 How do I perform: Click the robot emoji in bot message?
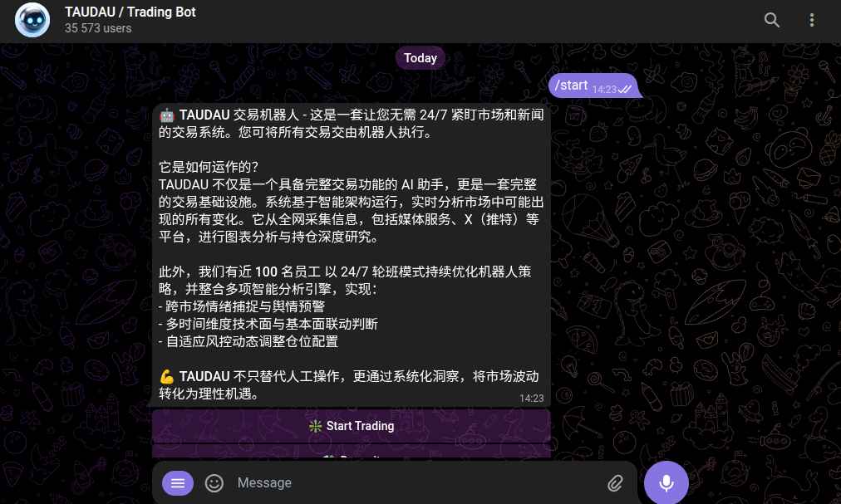[167, 115]
